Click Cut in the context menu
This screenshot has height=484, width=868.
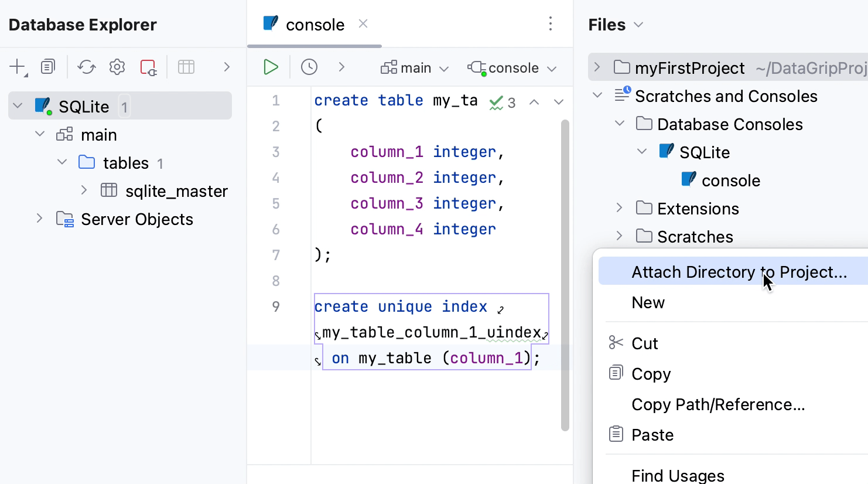point(645,343)
